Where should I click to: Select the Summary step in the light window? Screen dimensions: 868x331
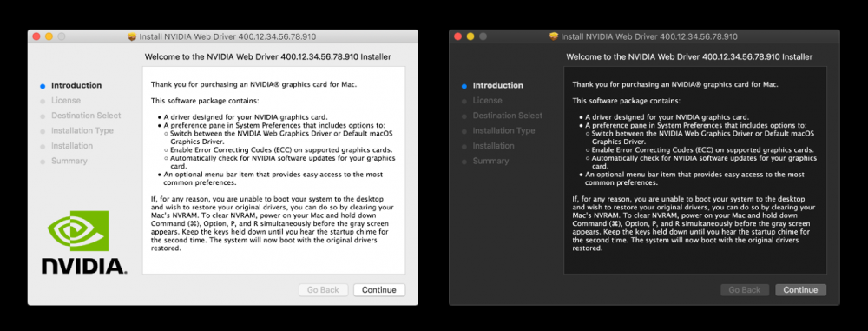(x=69, y=161)
